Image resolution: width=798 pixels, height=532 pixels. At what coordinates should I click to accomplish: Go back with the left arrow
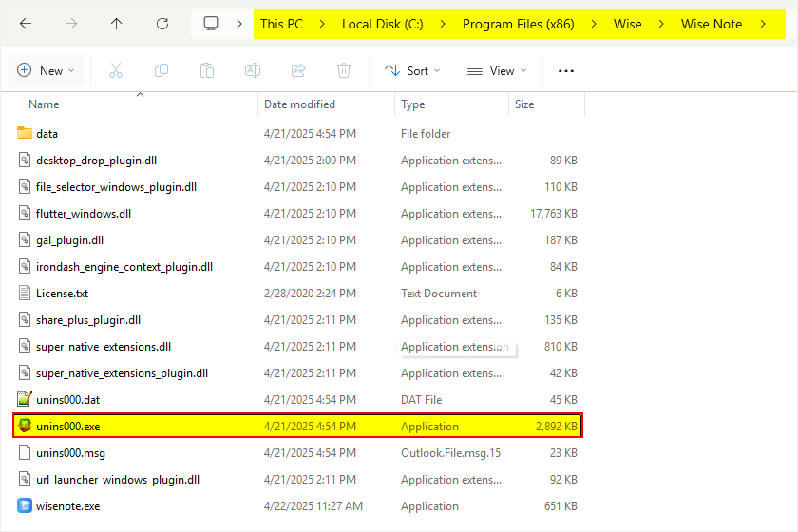coord(26,24)
